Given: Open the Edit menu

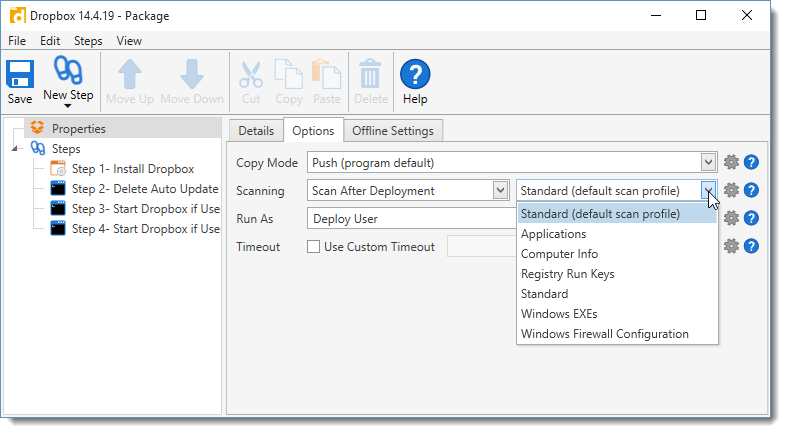Looking at the screenshot, I should [x=50, y=41].
